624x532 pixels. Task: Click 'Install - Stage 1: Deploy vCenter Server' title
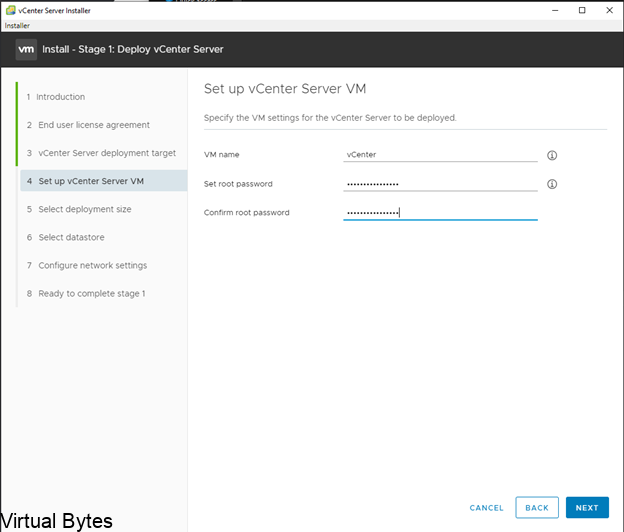tap(133, 49)
